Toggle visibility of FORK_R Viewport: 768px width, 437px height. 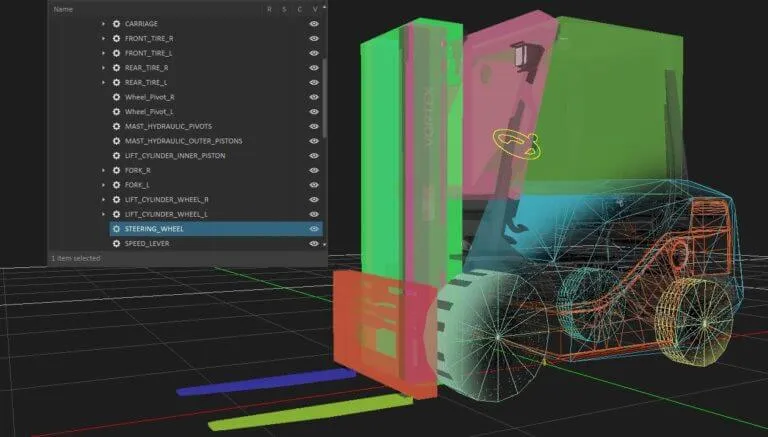pos(314,170)
